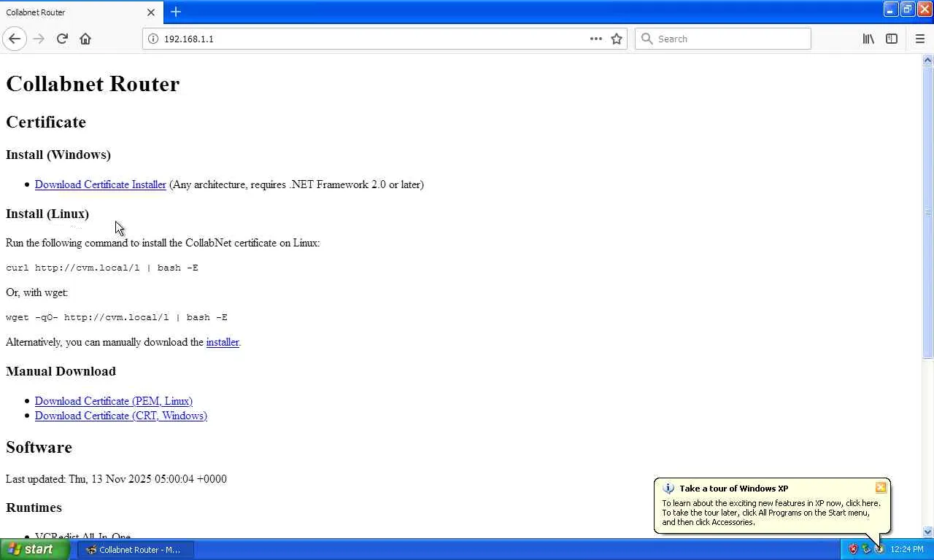Click the "Or, with wget:" text

pos(36,292)
